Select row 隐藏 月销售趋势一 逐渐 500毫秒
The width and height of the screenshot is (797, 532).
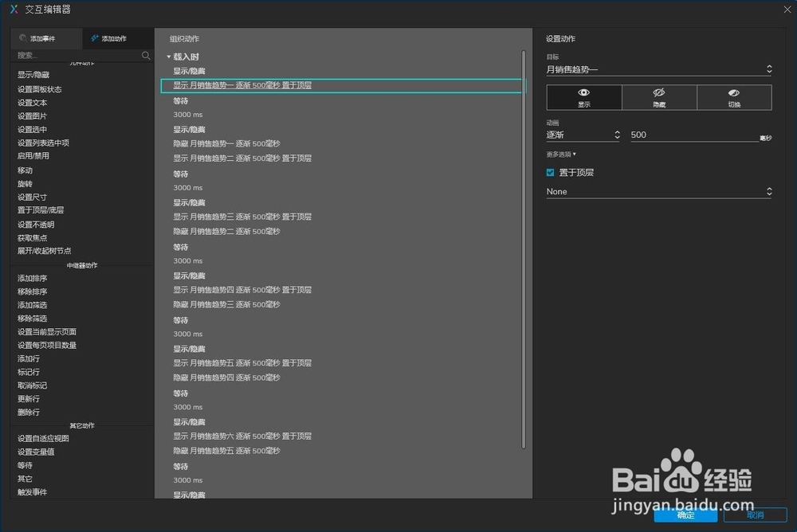tap(226, 144)
